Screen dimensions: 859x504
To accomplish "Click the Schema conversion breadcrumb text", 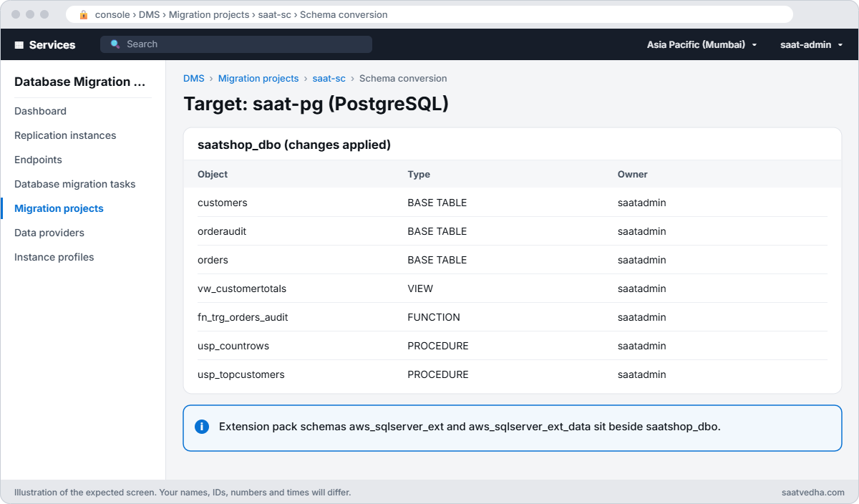I will click(403, 79).
